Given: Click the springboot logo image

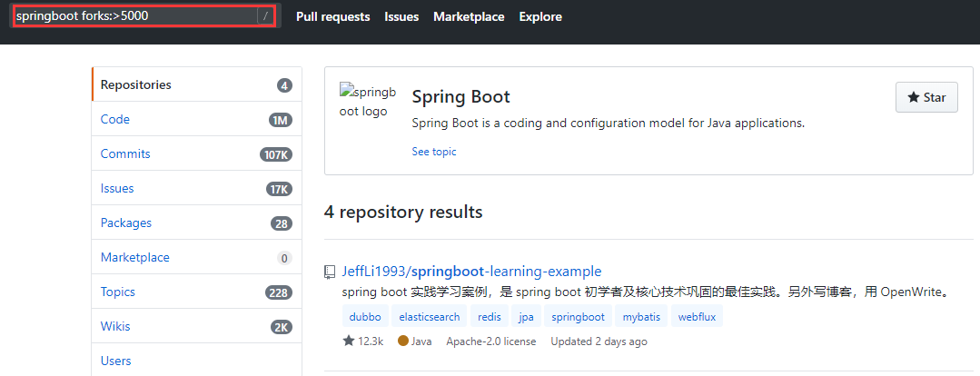Looking at the screenshot, I should (x=369, y=101).
